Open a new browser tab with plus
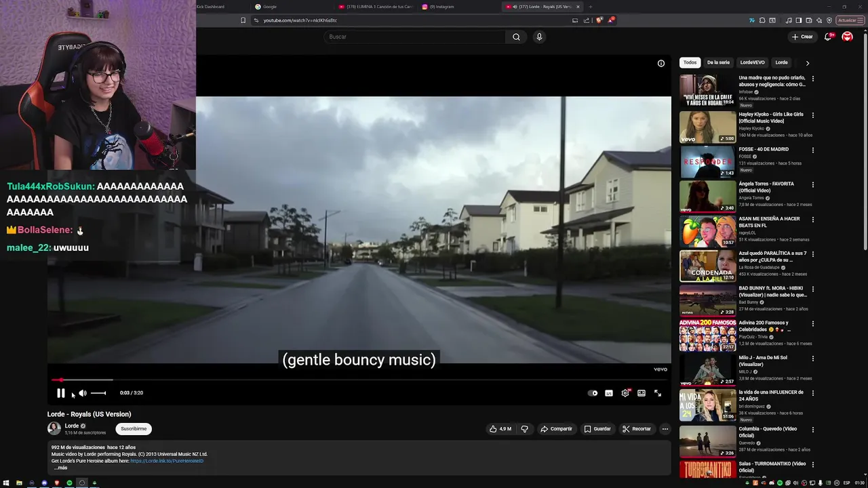Screen dimensions: 868x488 [x=591, y=7]
